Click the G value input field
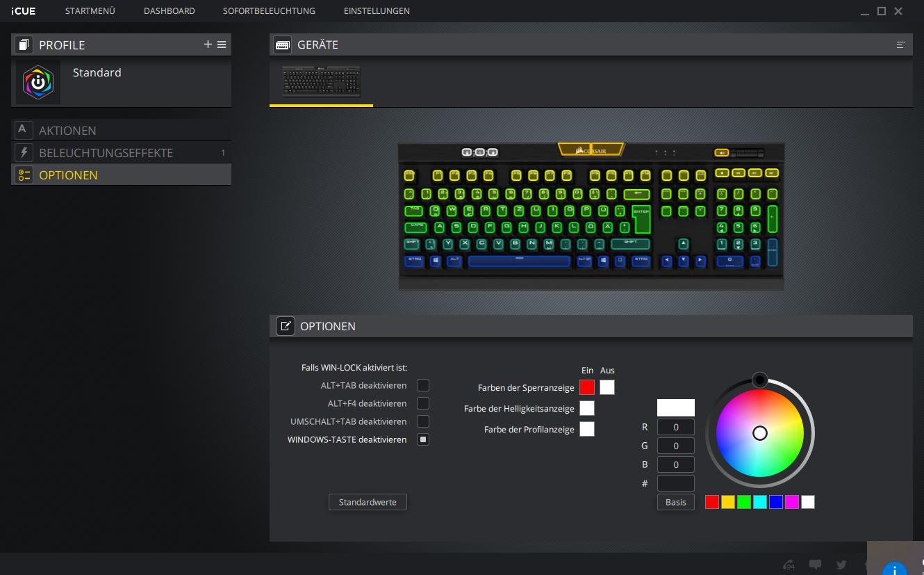The height and width of the screenshot is (575, 924). pyautogui.click(x=676, y=446)
